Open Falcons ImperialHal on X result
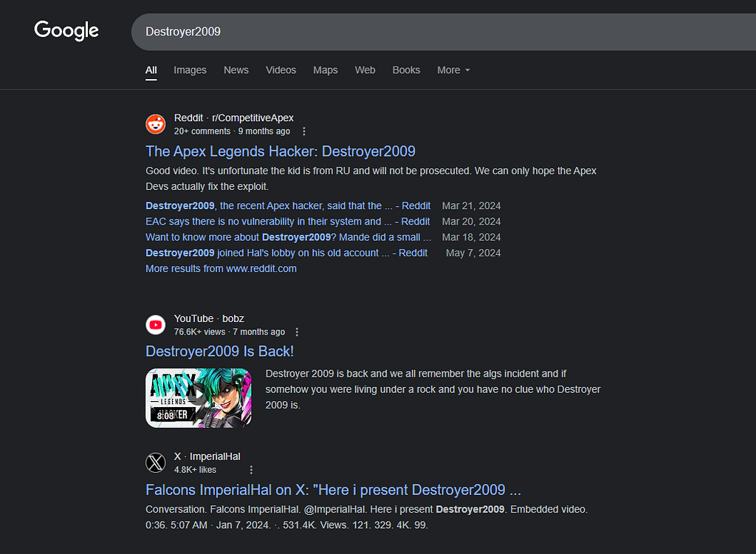The height and width of the screenshot is (554, 756). [333, 490]
